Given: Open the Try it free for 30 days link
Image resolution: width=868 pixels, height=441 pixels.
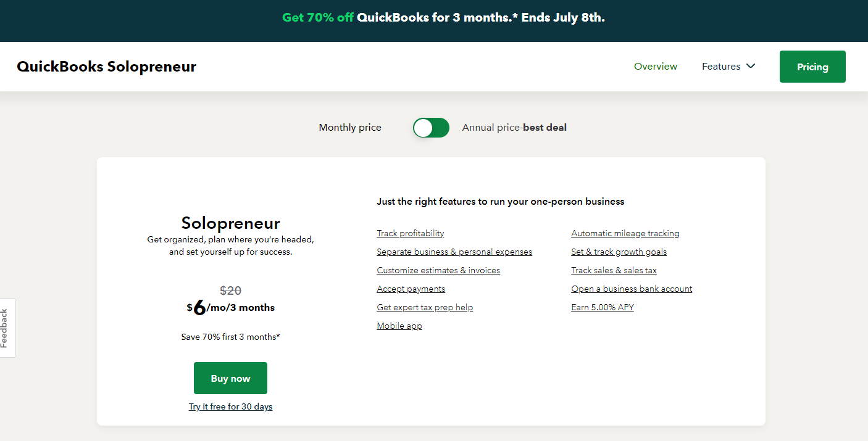Looking at the screenshot, I should (230, 407).
